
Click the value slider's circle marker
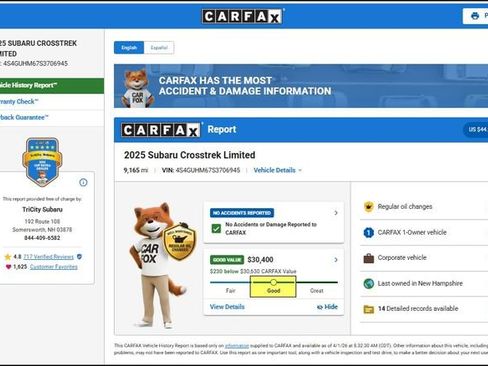(273, 283)
